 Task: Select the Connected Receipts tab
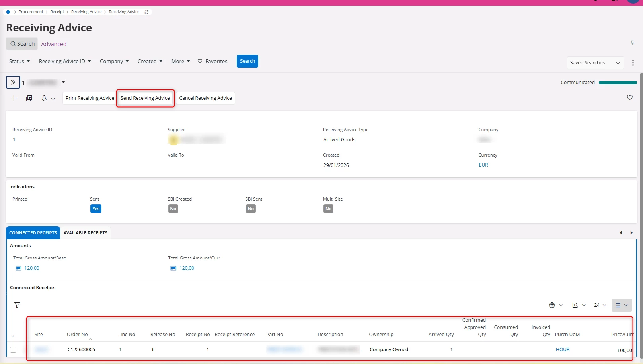click(33, 233)
